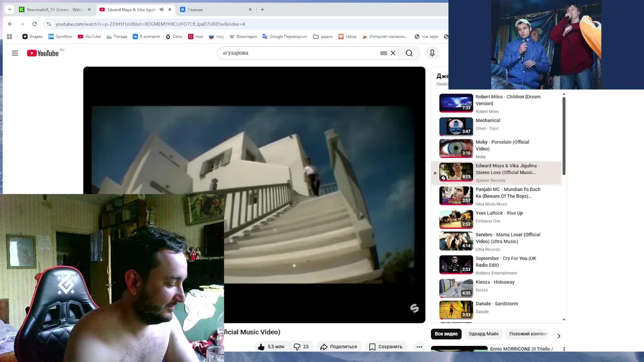The width and height of the screenshot is (644, 362).
Task: Like the video with thumbs up
Action: click(x=271, y=346)
